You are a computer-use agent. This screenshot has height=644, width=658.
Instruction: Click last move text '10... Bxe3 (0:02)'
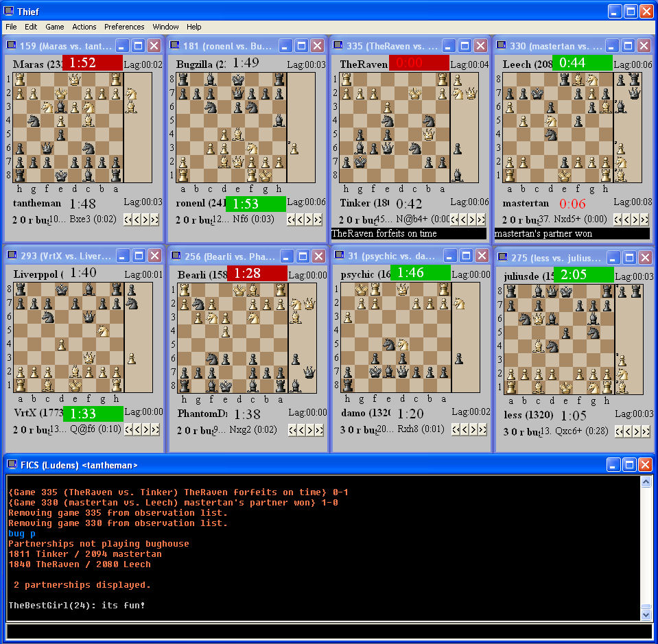(82, 219)
